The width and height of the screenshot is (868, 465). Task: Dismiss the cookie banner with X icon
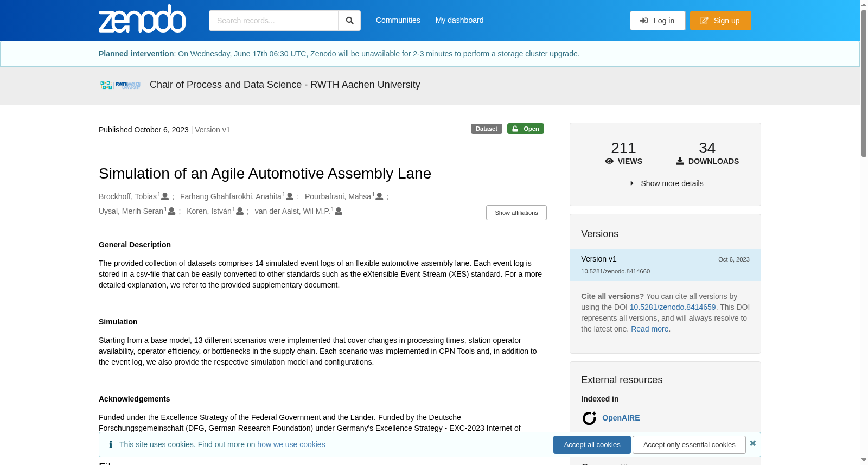pyautogui.click(x=752, y=443)
